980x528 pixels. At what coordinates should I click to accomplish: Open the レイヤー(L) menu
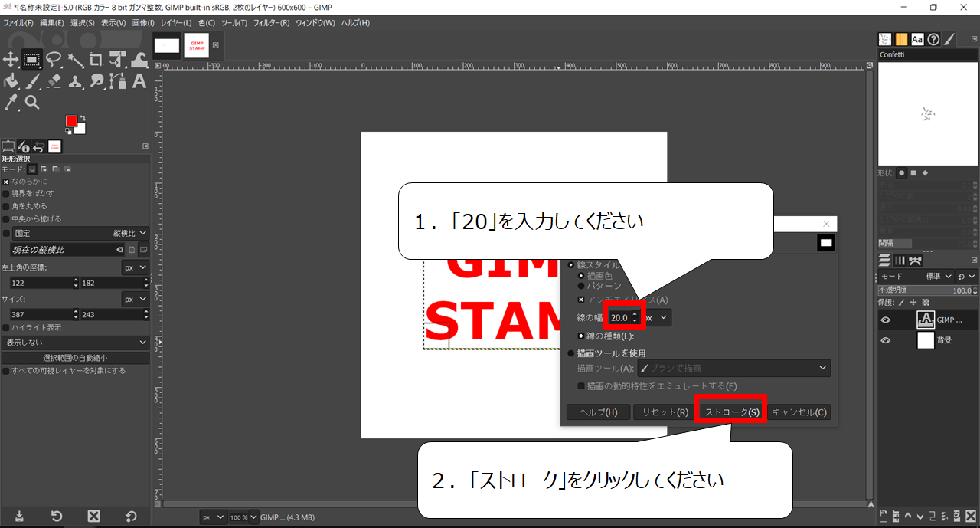(x=178, y=23)
